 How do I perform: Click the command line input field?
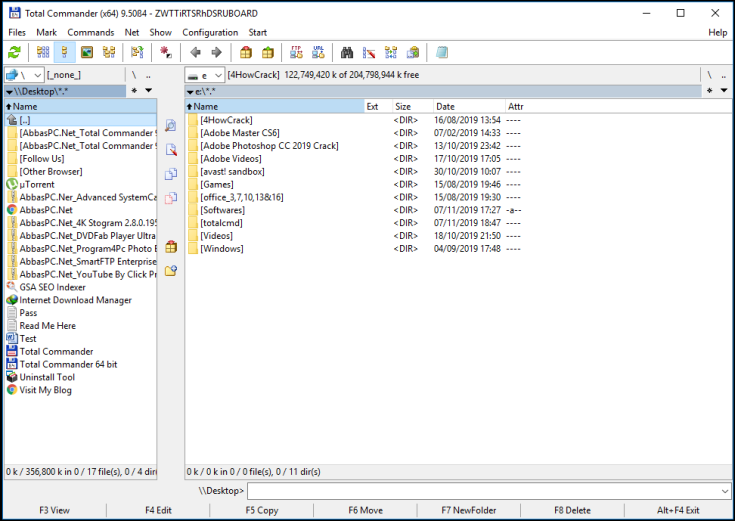tap(484, 491)
